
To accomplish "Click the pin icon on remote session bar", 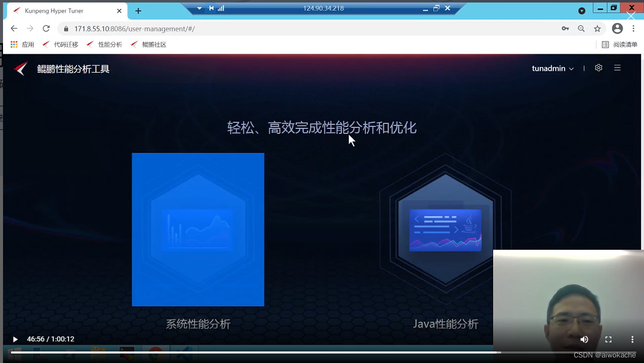I will coord(211,9).
